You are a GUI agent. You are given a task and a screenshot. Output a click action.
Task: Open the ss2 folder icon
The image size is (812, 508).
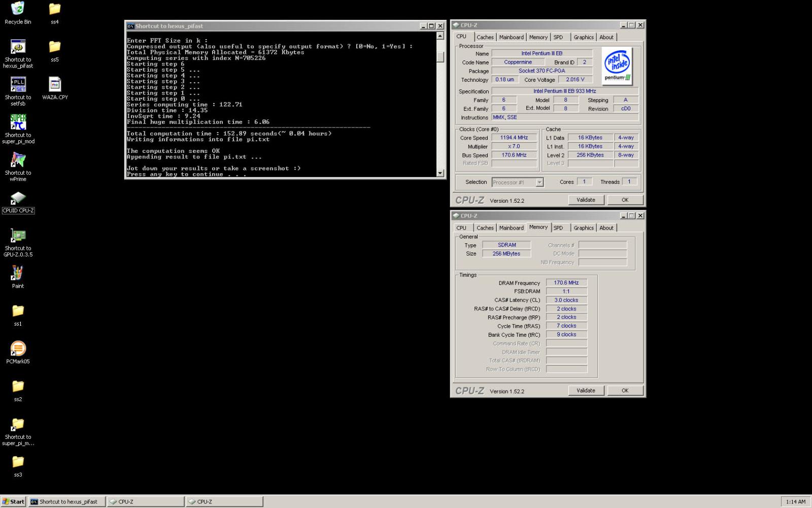point(18,390)
